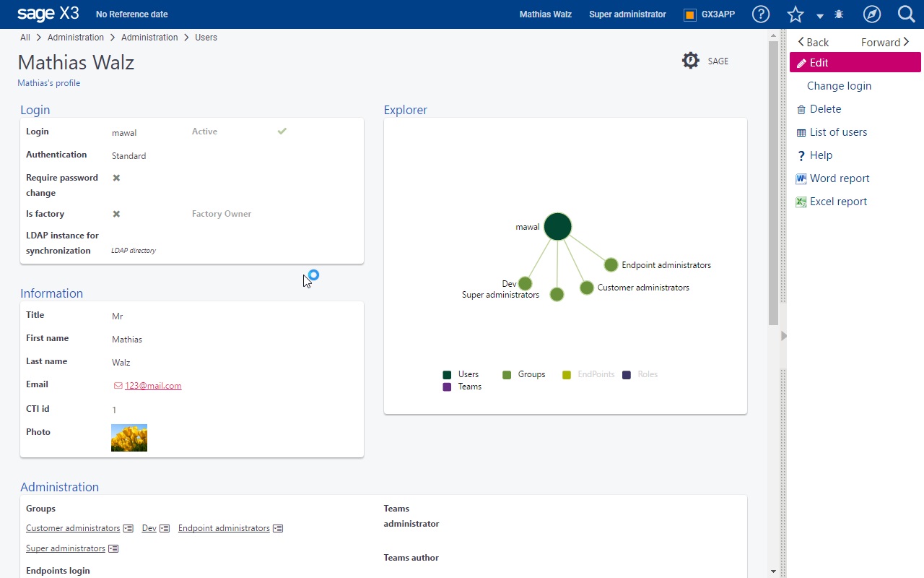Click the SAGE gear settings icon
The image size is (924, 578).
coord(691,61)
